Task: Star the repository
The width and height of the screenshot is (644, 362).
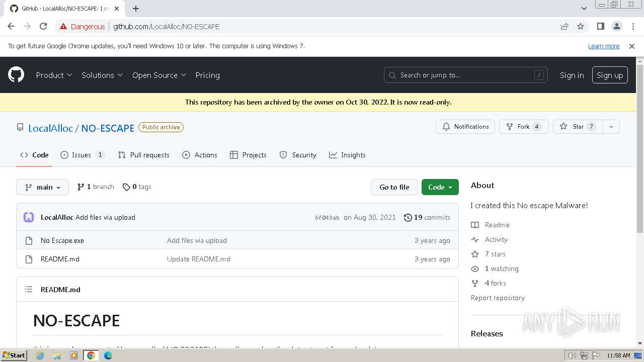Action: [x=578, y=127]
